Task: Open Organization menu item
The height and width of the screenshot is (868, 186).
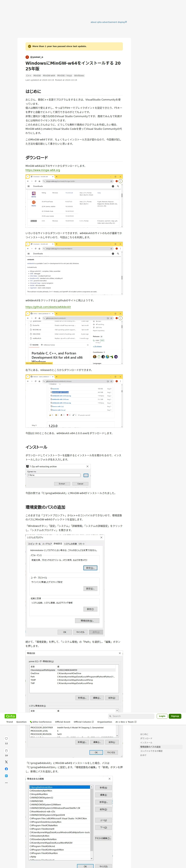Action: (105, 722)
